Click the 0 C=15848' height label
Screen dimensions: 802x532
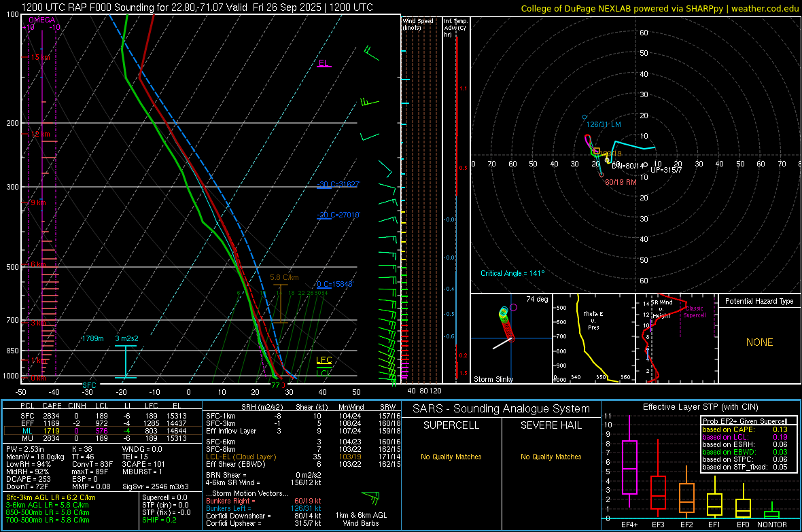pyautogui.click(x=334, y=284)
